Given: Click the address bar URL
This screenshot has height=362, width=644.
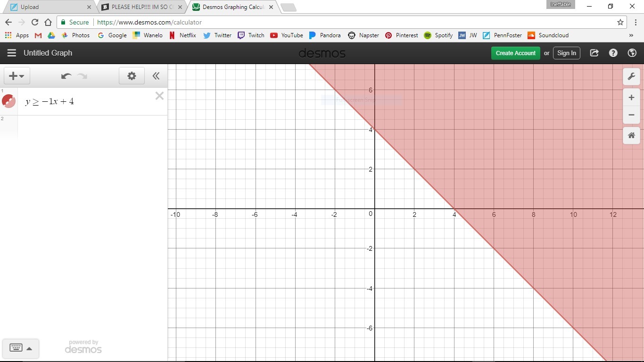Looking at the screenshot, I should point(149,22).
